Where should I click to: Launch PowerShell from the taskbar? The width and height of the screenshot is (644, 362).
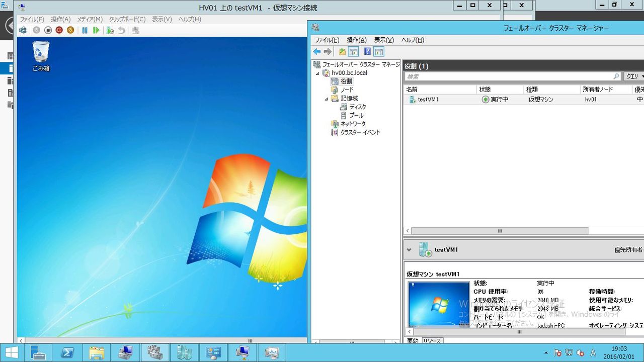pyautogui.click(x=67, y=352)
